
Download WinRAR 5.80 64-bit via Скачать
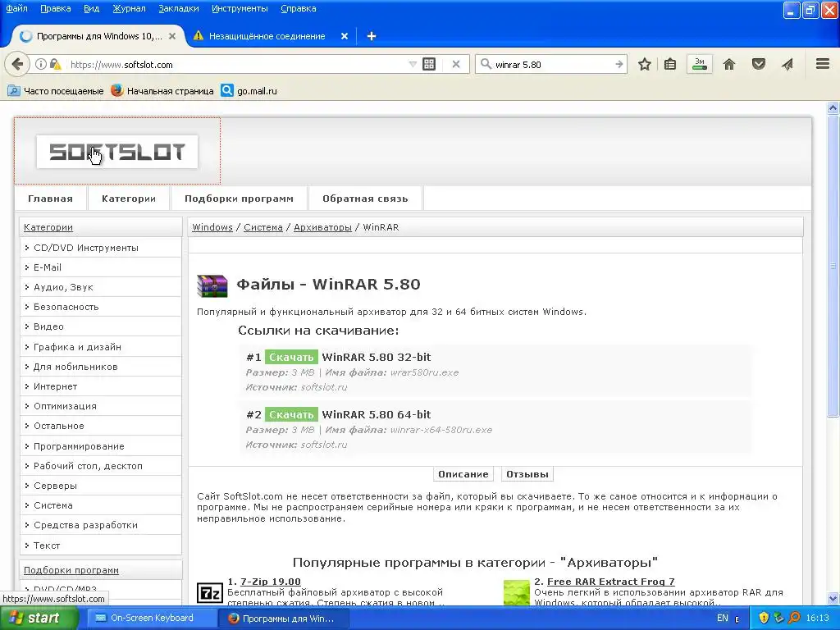291,414
